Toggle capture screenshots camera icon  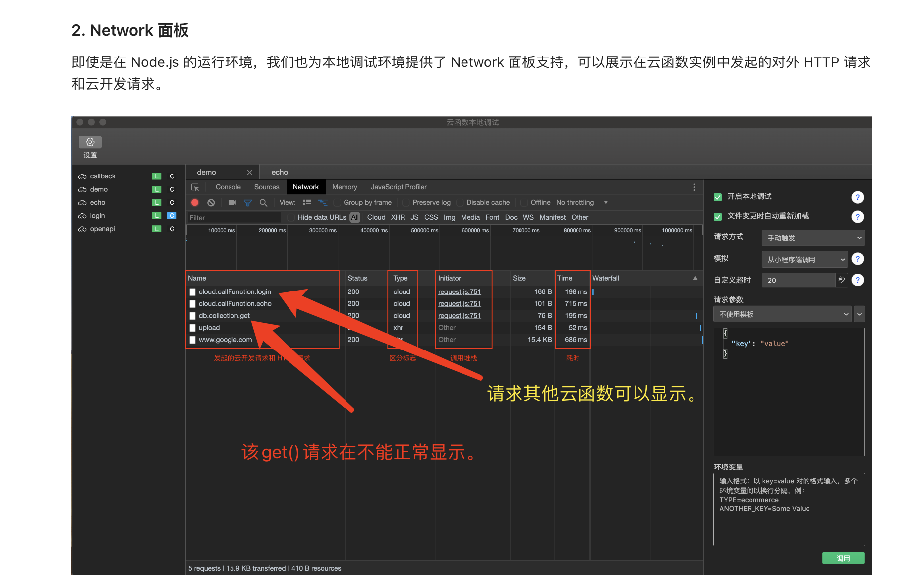tap(232, 202)
